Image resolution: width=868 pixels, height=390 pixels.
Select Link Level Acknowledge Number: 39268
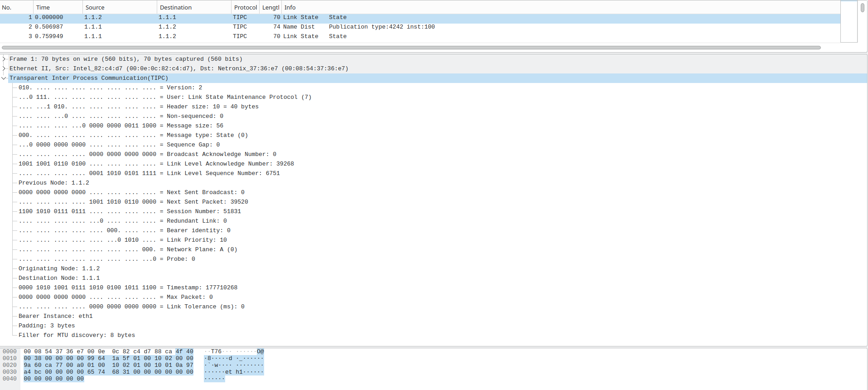coord(156,164)
